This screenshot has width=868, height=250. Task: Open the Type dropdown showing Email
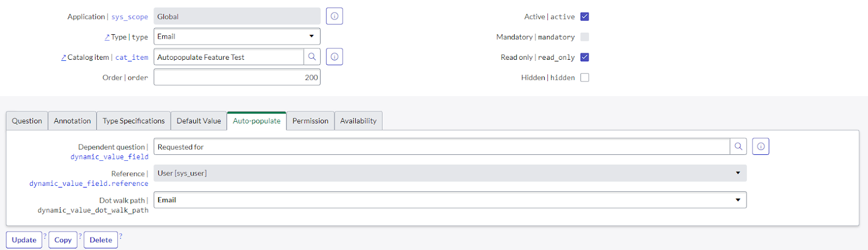coord(237,36)
